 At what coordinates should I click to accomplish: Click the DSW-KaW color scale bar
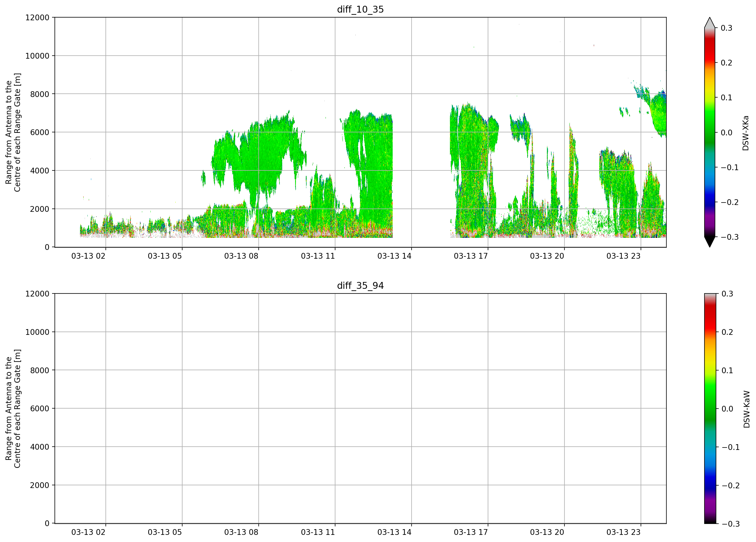[x=710, y=409]
